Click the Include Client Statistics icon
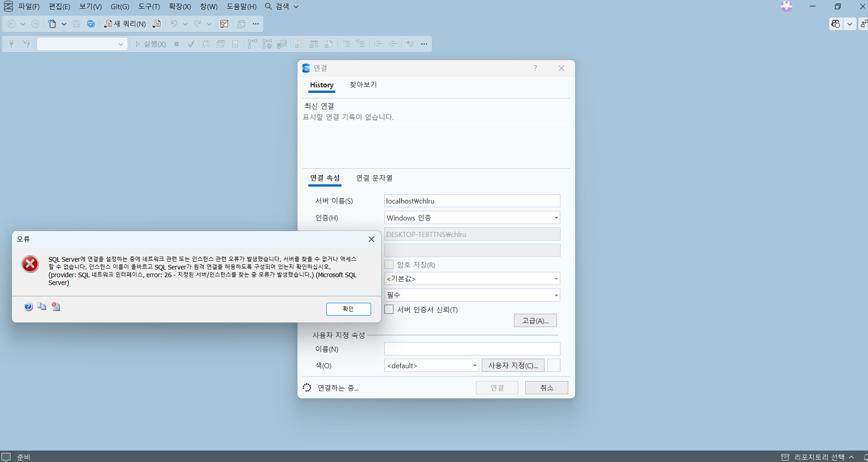 (282, 44)
